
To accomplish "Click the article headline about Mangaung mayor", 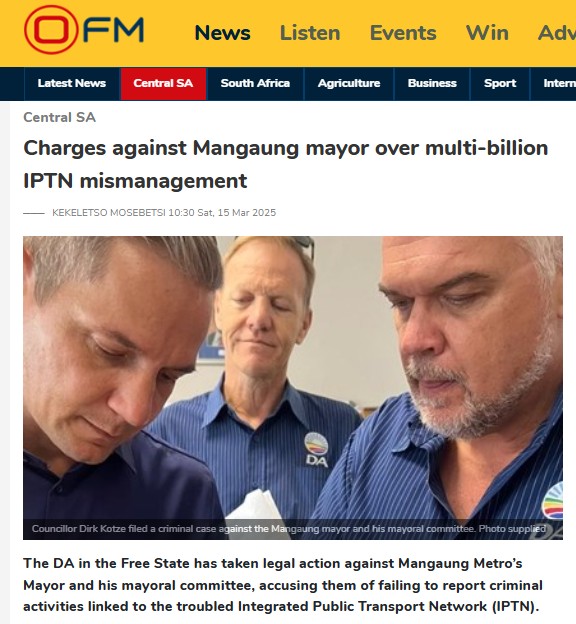I will (285, 164).
